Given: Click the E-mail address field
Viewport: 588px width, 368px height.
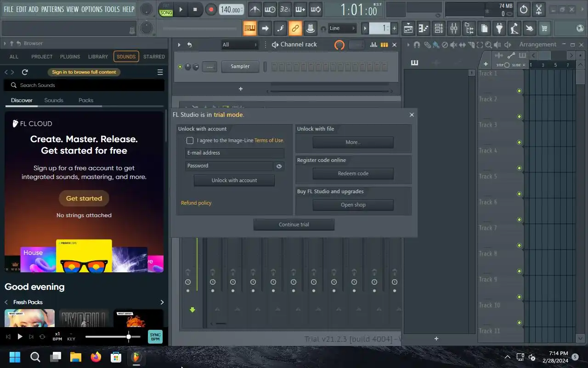Looking at the screenshot, I should point(235,153).
